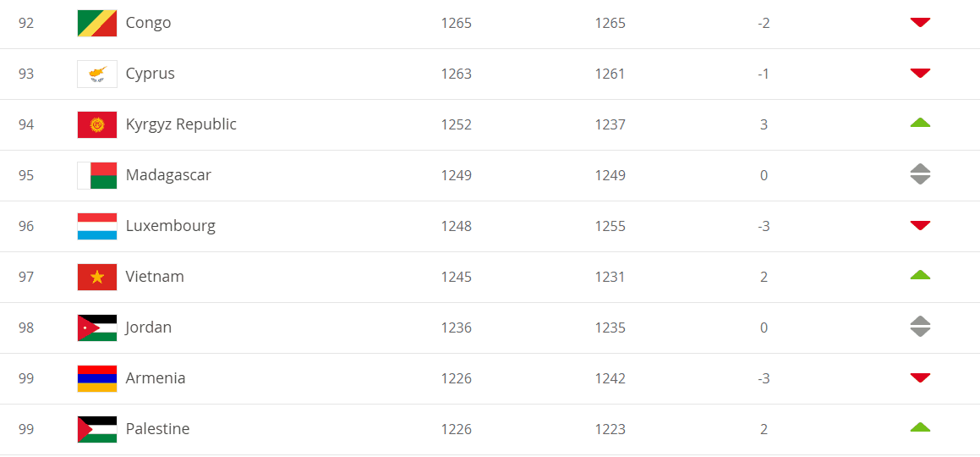Image resolution: width=980 pixels, height=457 pixels.
Task: Click the Armenia flag icon
Action: [97, 378]
